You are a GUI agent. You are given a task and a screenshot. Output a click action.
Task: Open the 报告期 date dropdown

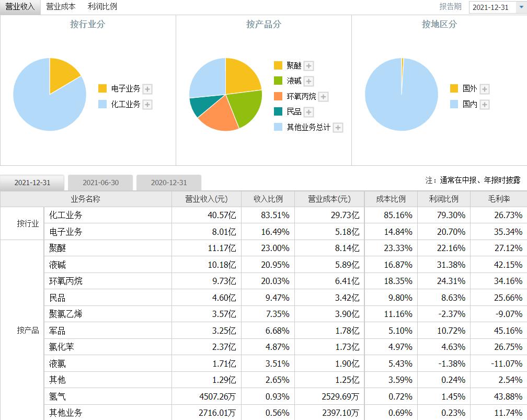(x=497, y=7)
